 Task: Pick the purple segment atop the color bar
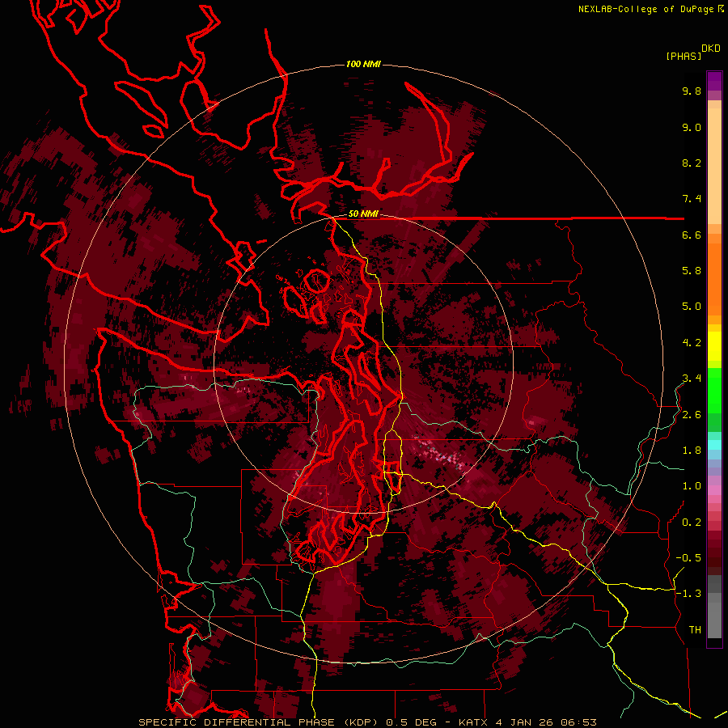(x=714, y=81)
